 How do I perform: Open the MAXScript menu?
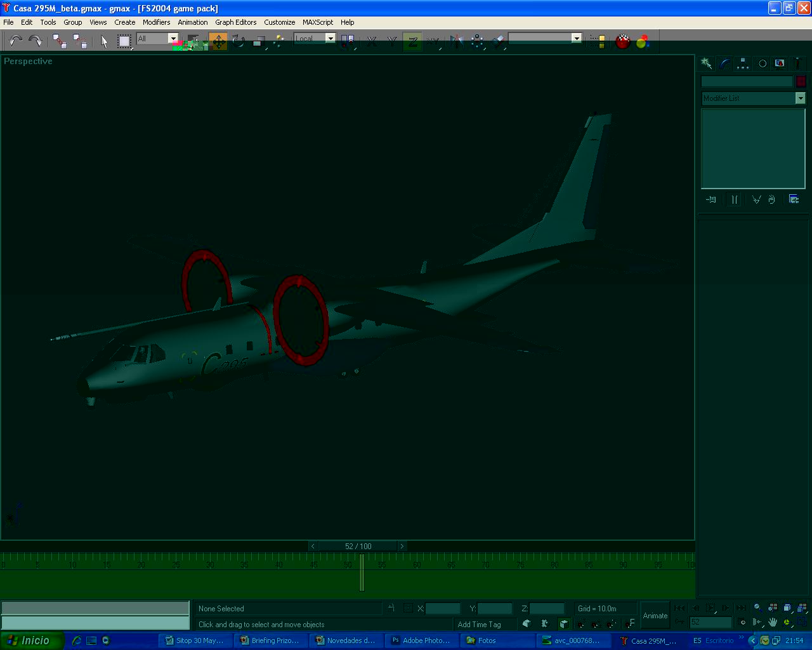317,22
